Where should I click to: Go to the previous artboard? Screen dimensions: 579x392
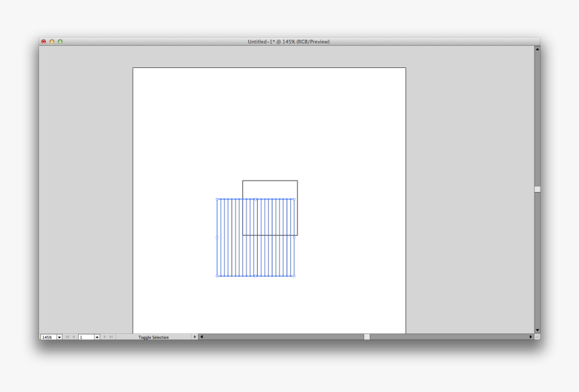click(x=73, y=337)
